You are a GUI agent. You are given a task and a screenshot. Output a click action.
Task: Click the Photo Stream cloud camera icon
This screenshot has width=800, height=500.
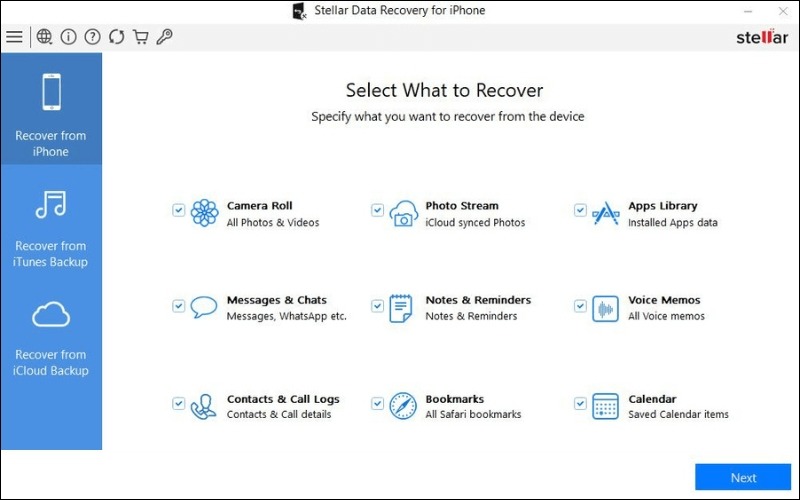point(404,213)
